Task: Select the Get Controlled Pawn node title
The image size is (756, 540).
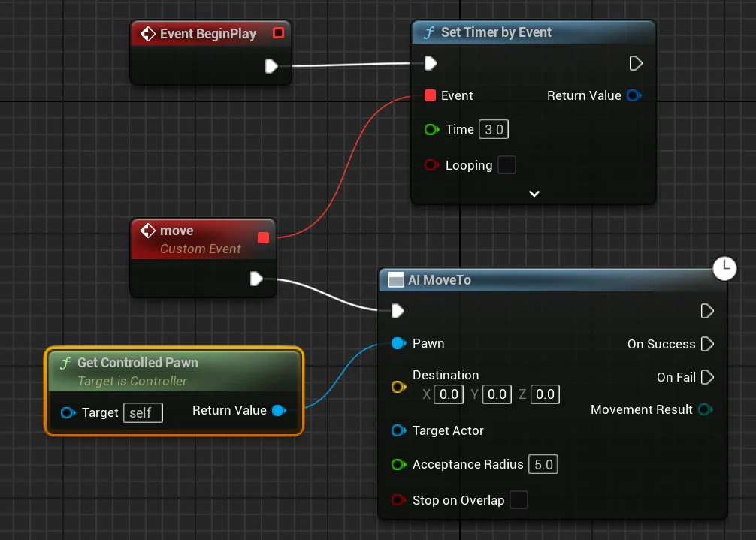Action: (x=138, y=363)
